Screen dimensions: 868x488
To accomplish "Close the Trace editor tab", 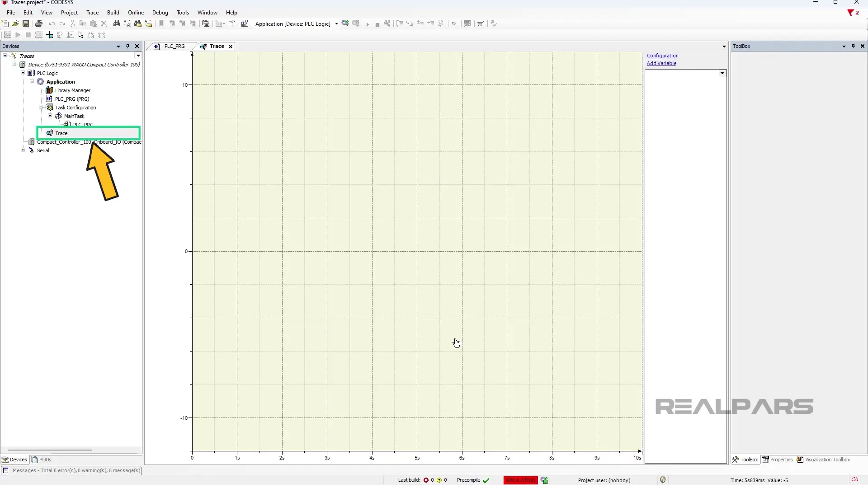I will [231, 47].
